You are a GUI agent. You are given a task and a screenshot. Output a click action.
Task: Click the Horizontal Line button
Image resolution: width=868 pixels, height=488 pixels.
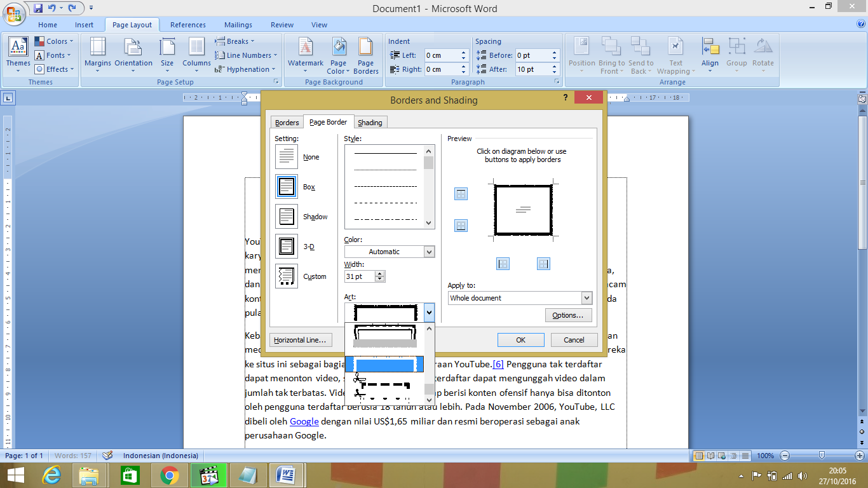300,339
